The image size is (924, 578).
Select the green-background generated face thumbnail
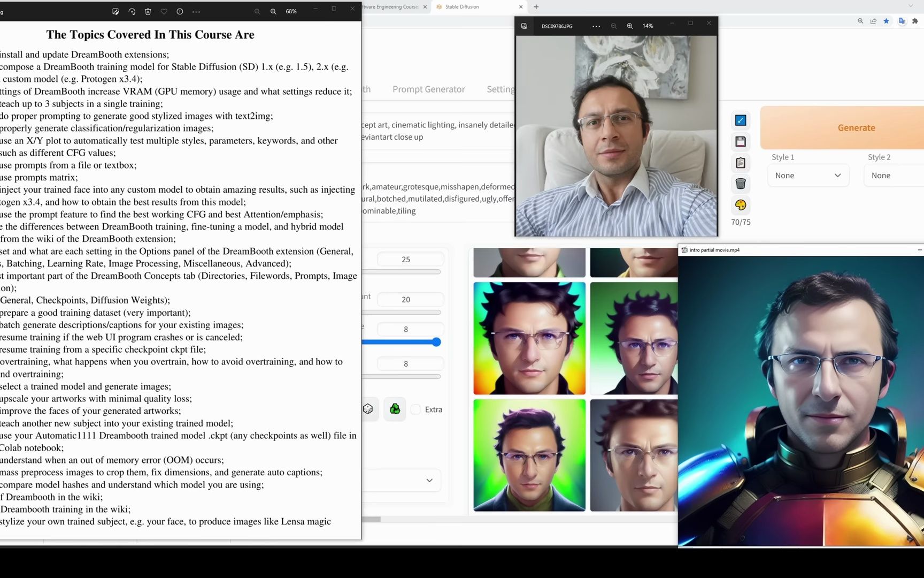pos(529,455)
